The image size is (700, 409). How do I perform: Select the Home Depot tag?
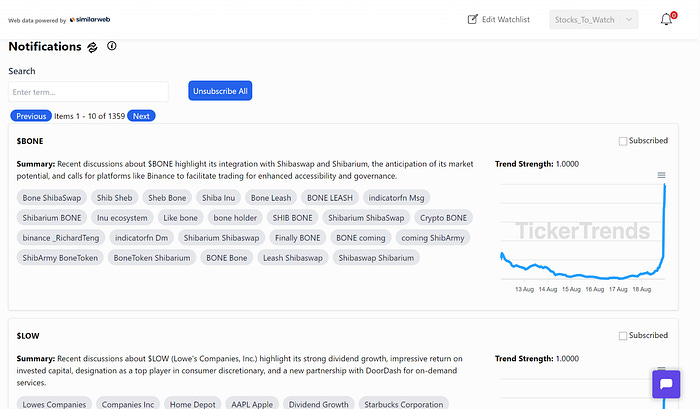[x=192, y=404]
